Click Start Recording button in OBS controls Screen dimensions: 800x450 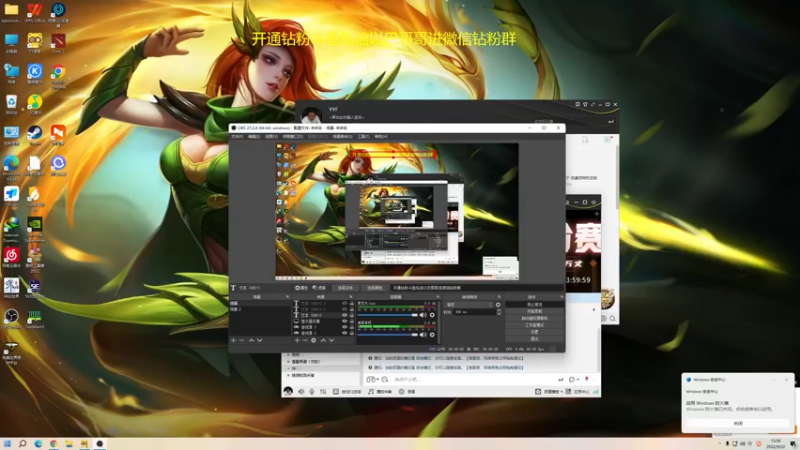point(534,311)
